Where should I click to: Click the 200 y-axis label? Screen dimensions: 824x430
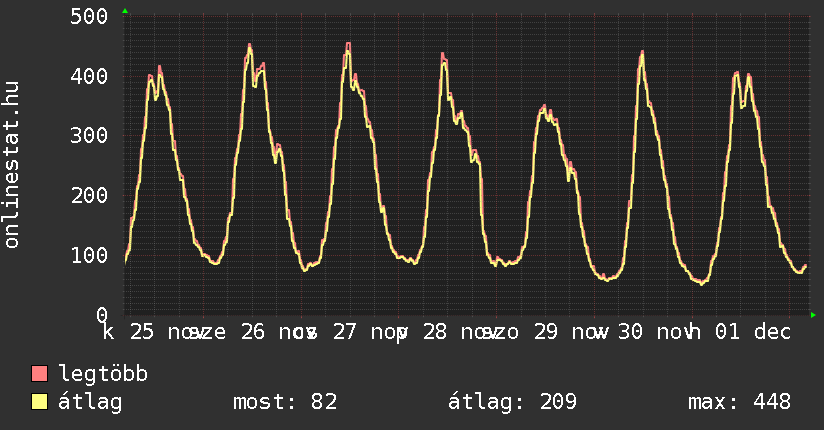[x=90, y=195]
